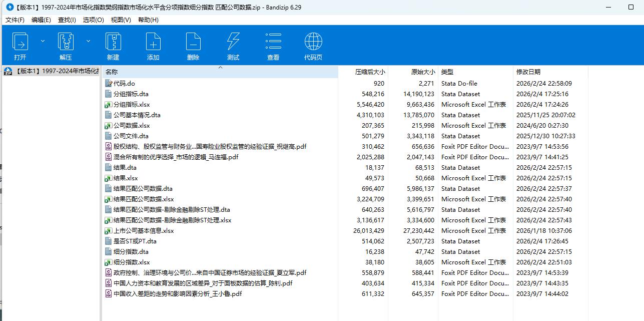
Task: Click the 解压 (Extract) toolbar icon
Action: 66,41
